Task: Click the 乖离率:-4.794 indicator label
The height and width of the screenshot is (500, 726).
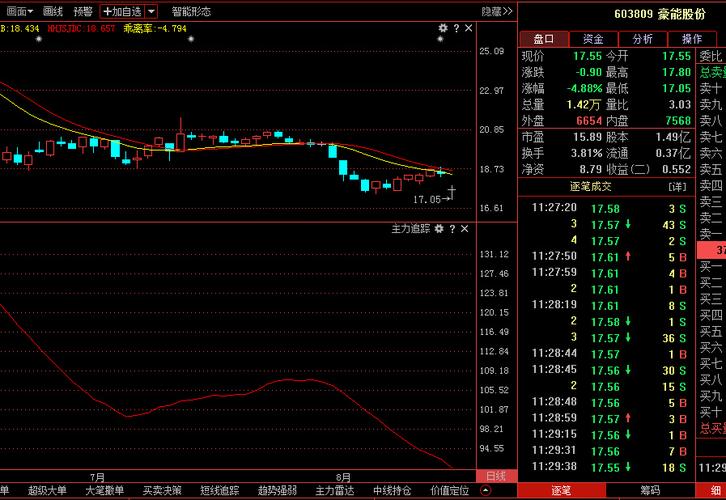Action: 155,29
